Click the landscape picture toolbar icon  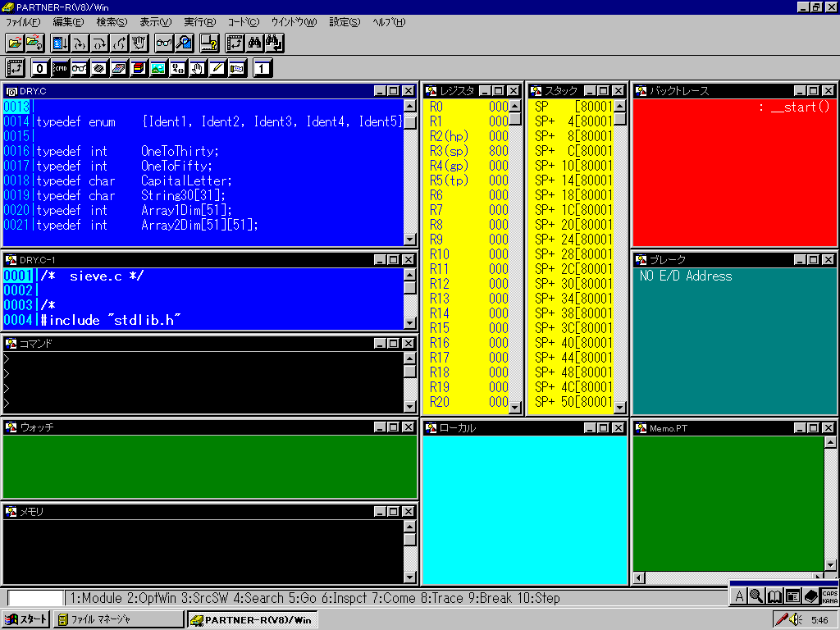pyautogui.click(x=158, y=68)
